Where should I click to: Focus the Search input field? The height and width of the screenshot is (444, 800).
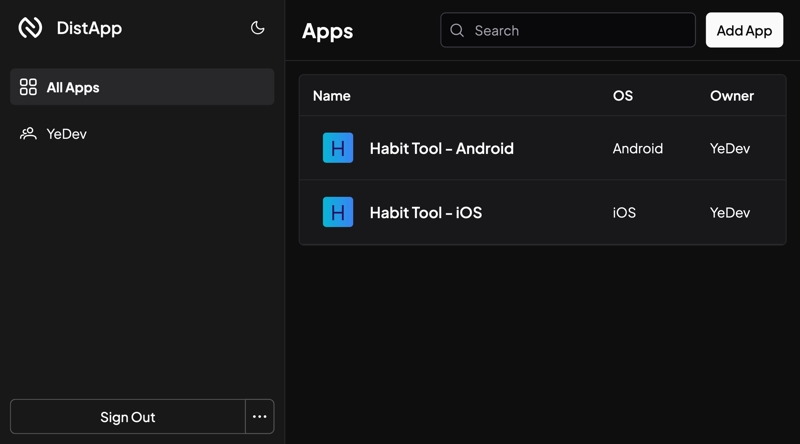pos(568,31)
